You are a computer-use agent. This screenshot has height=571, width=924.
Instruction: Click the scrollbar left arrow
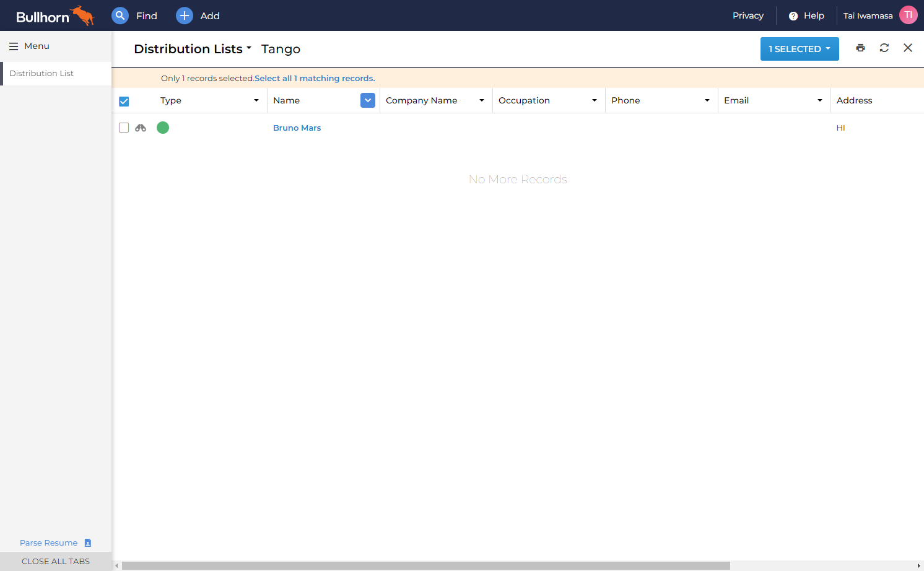tap(116, 566)
